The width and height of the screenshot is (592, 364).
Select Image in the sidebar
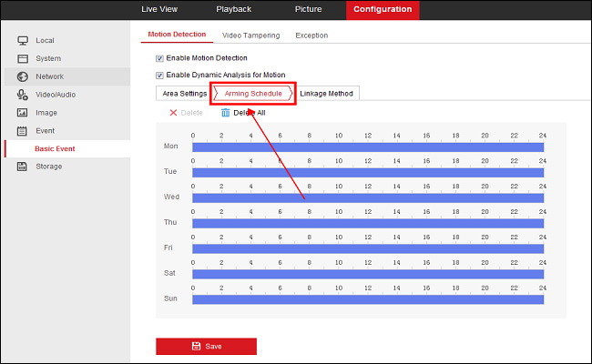click(x=46, y=113)
